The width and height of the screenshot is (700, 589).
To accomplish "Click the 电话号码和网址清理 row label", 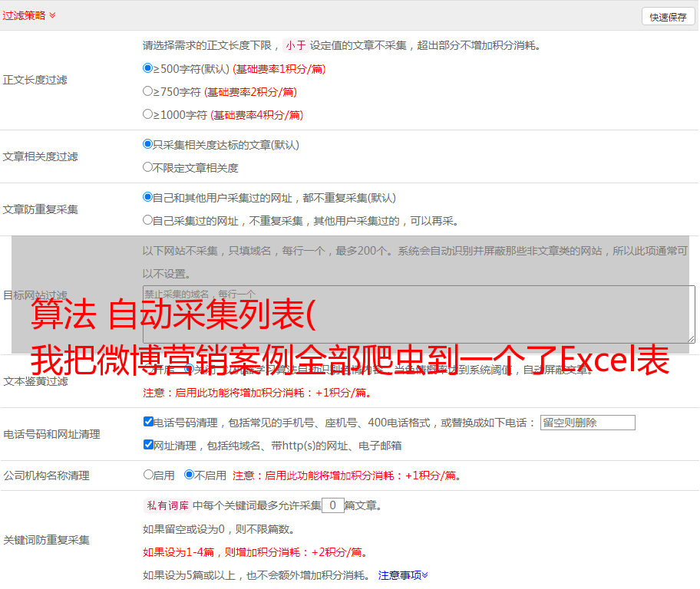I will [51, 434].
